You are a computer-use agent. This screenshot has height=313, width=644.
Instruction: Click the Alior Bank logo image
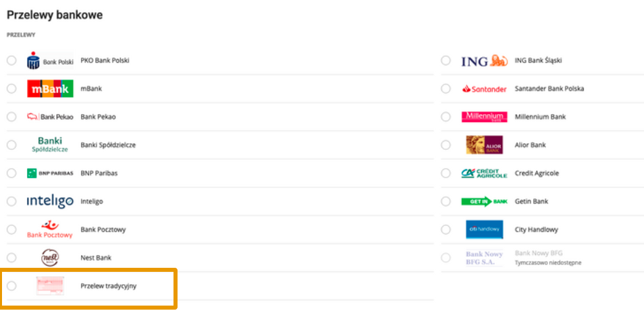(484, 145)
